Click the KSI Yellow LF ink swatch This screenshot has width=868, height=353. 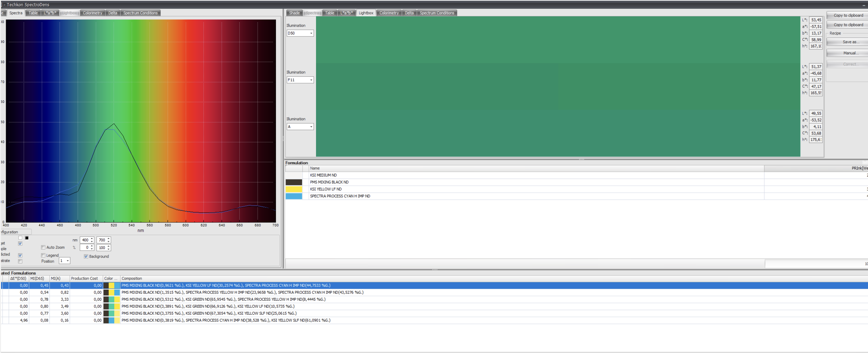coord(294,189)
